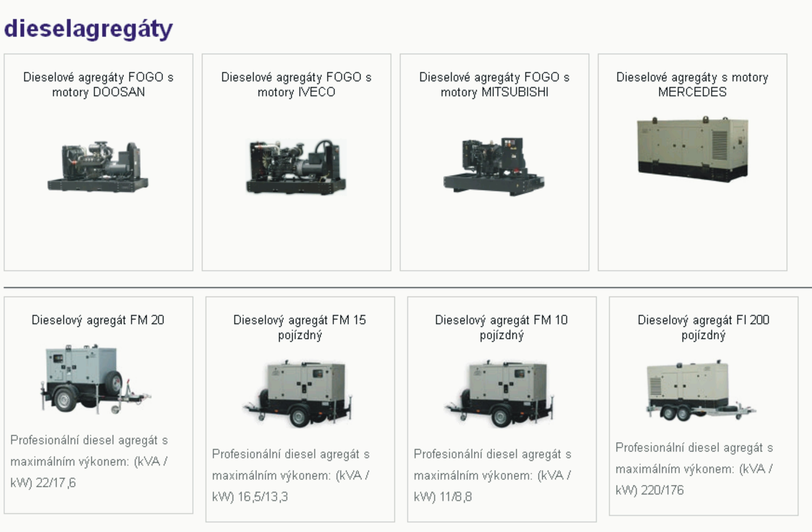Follow the 'Dieselové agregáty FOGO s motory DOOSAN' link

click(98, 85)
